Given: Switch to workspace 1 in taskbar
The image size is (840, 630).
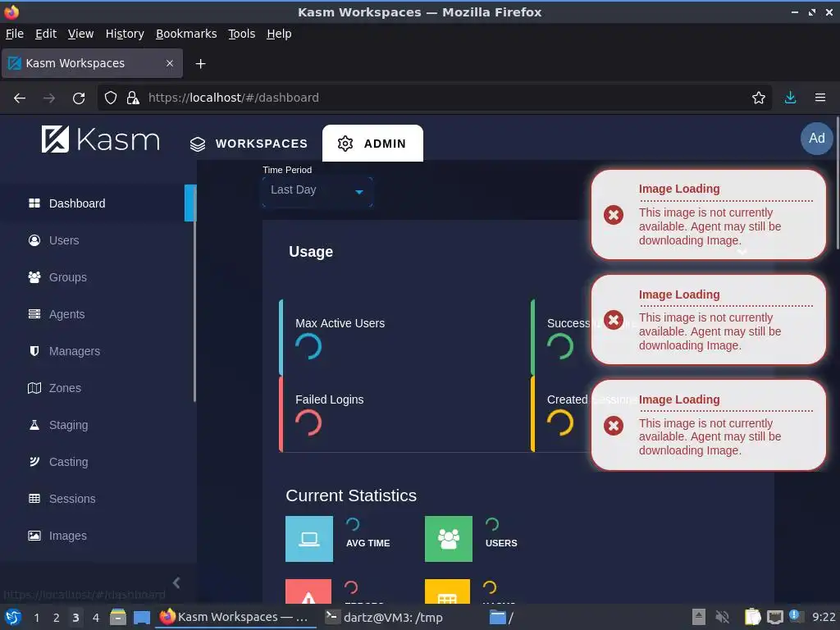Looking at the screenshot, I should point(36,618).
